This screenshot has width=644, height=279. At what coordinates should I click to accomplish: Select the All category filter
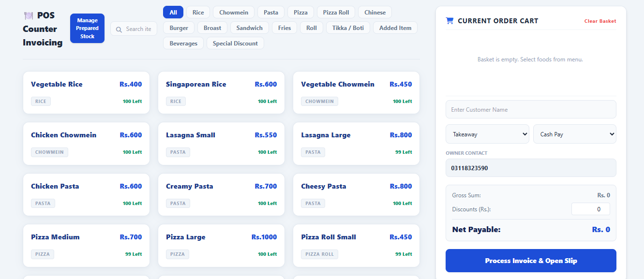tap(173, 12)
